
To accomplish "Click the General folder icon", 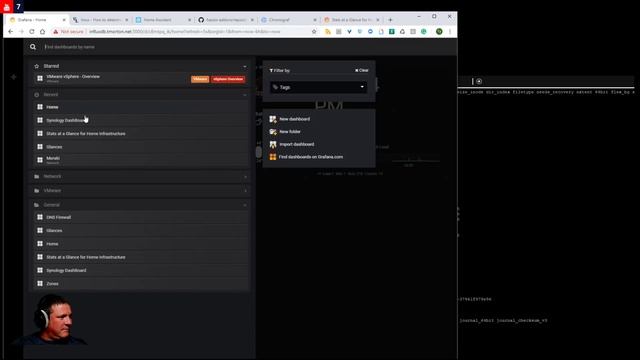I will point(37,205).
